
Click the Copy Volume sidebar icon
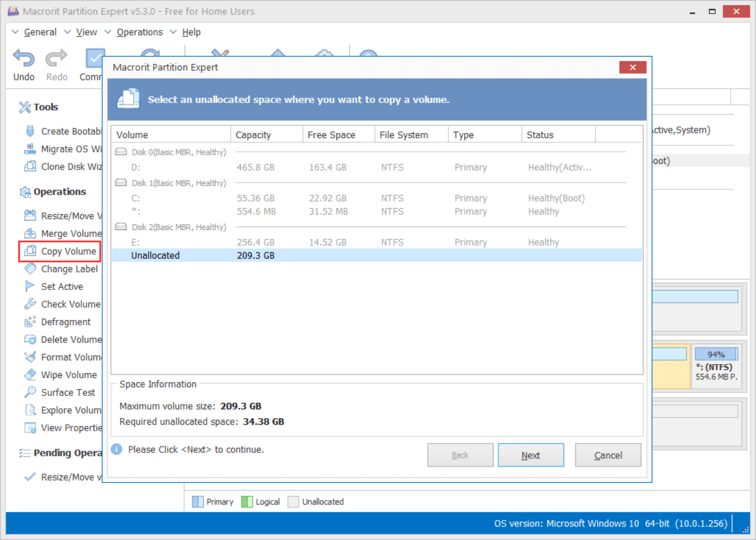pyautogui.click(x=31, y=251)
